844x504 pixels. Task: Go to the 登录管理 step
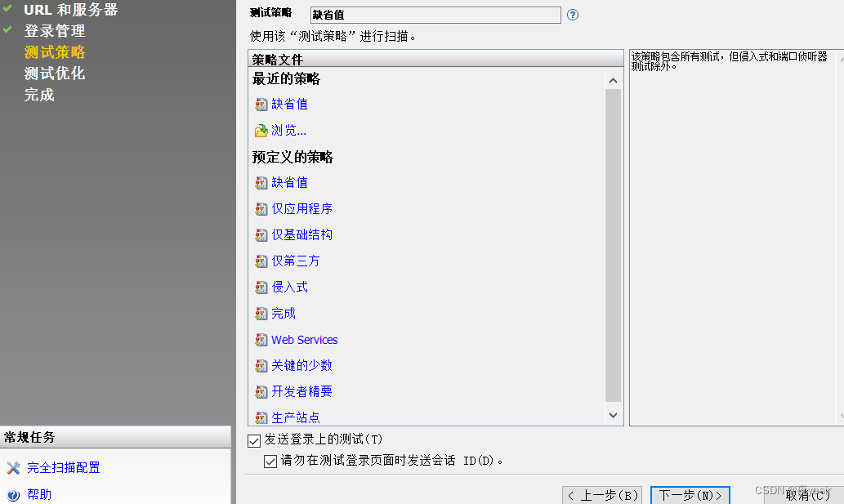[x=55, y=31]
